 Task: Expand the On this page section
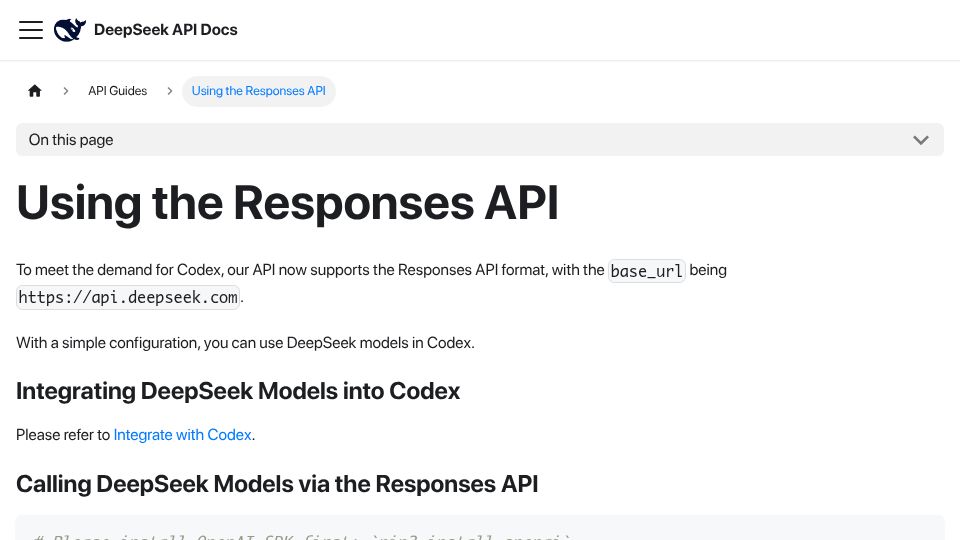480,140
